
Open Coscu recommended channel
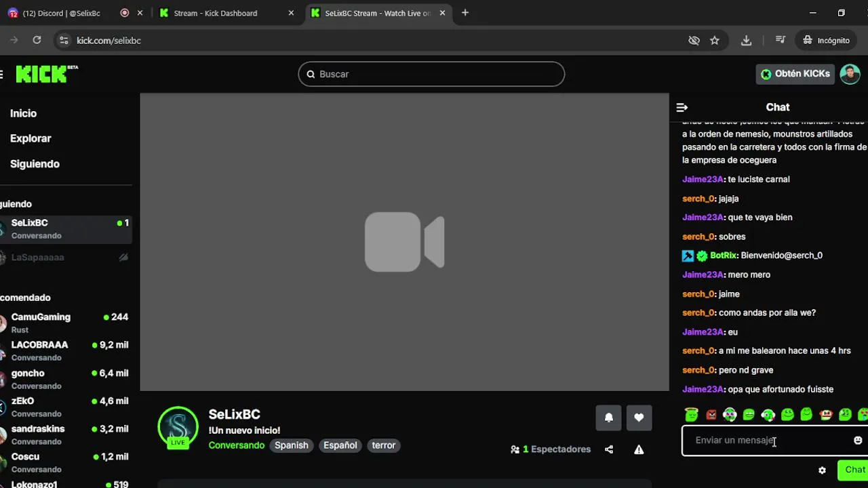(66, 463)
